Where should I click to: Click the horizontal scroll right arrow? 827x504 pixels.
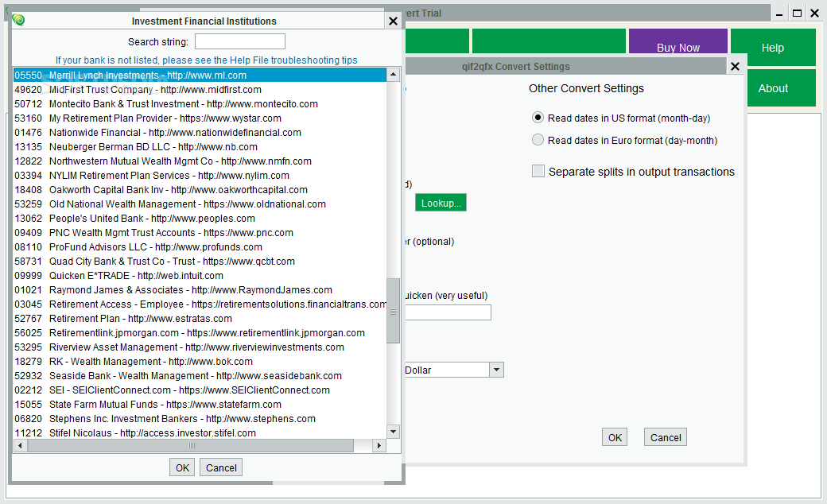point(379,445)
